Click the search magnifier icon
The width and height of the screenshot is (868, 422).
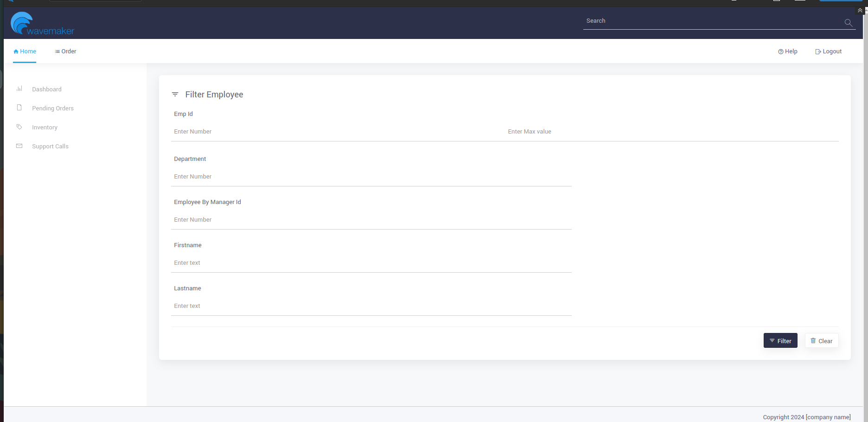(x=848, y=23)
